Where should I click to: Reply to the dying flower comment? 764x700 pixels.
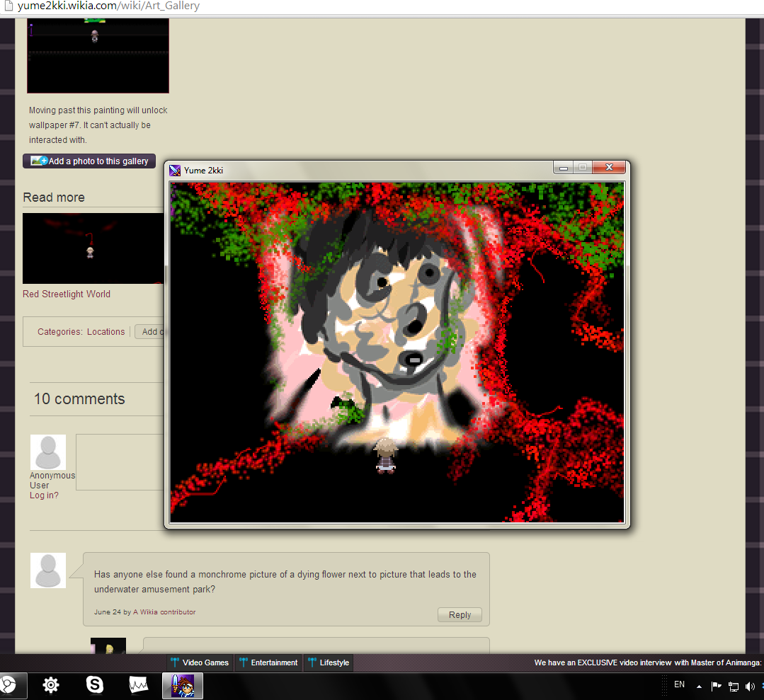click(460, 615)
